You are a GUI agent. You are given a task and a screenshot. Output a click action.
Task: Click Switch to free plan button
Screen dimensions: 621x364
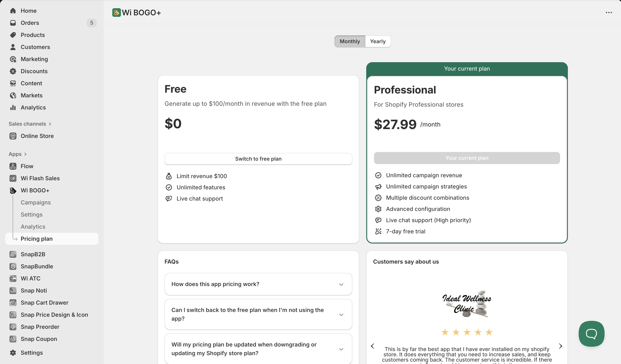(x=258, y=159)
